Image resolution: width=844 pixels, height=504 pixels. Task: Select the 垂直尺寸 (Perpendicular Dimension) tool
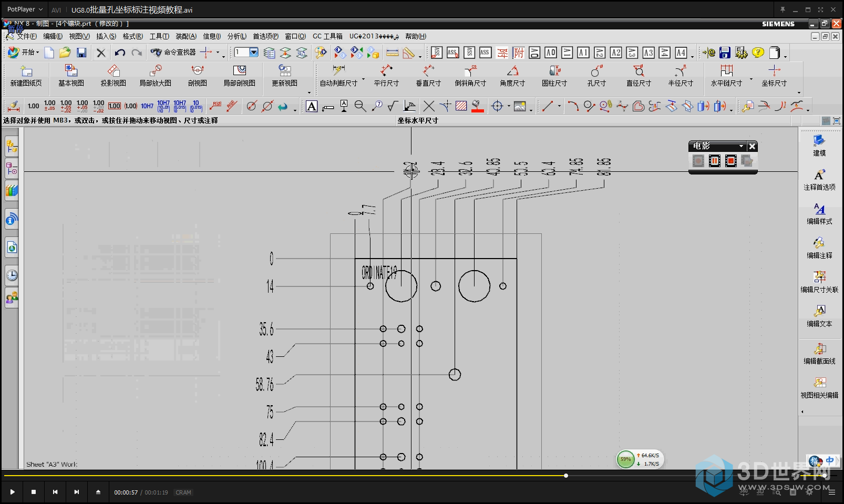click(x=428, y=76)
